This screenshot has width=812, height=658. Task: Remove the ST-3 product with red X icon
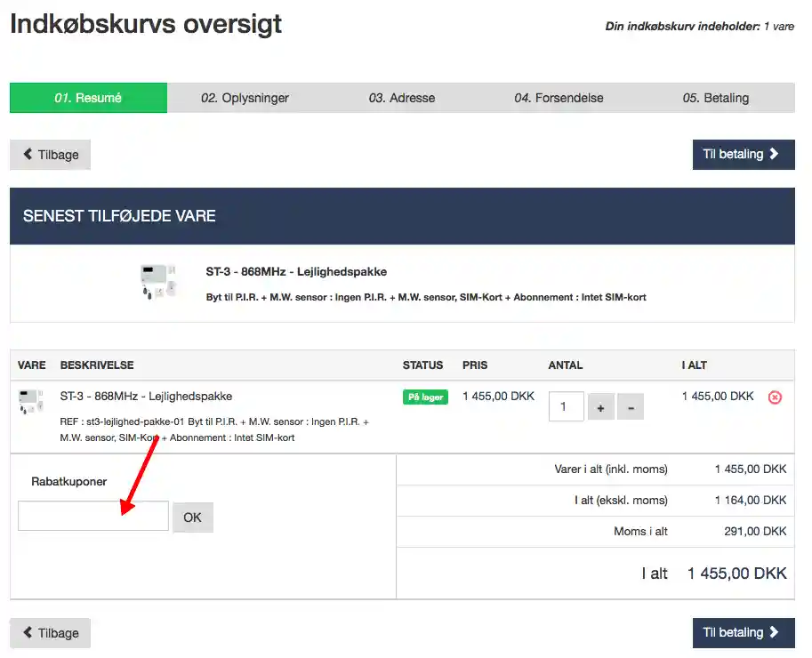click(775, 397)
